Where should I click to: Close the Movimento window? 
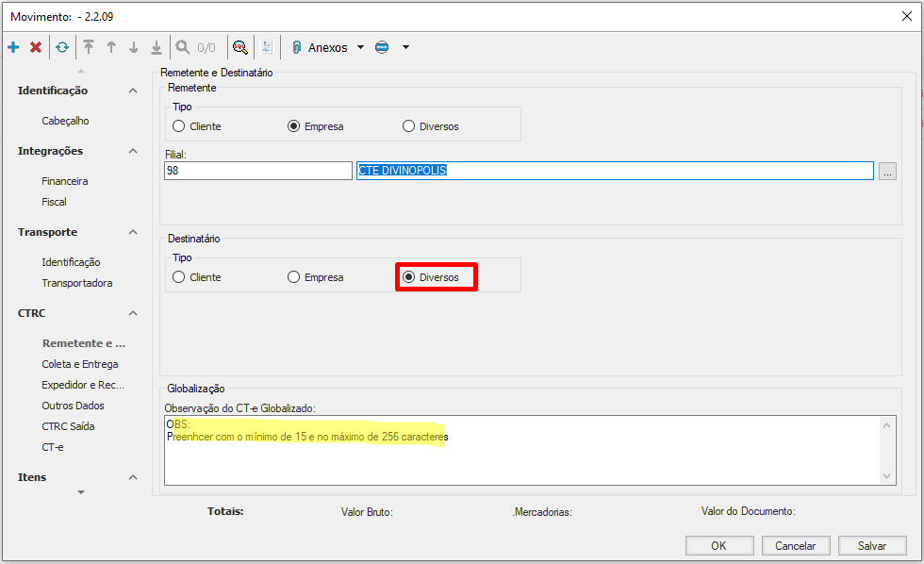(907, 16)
